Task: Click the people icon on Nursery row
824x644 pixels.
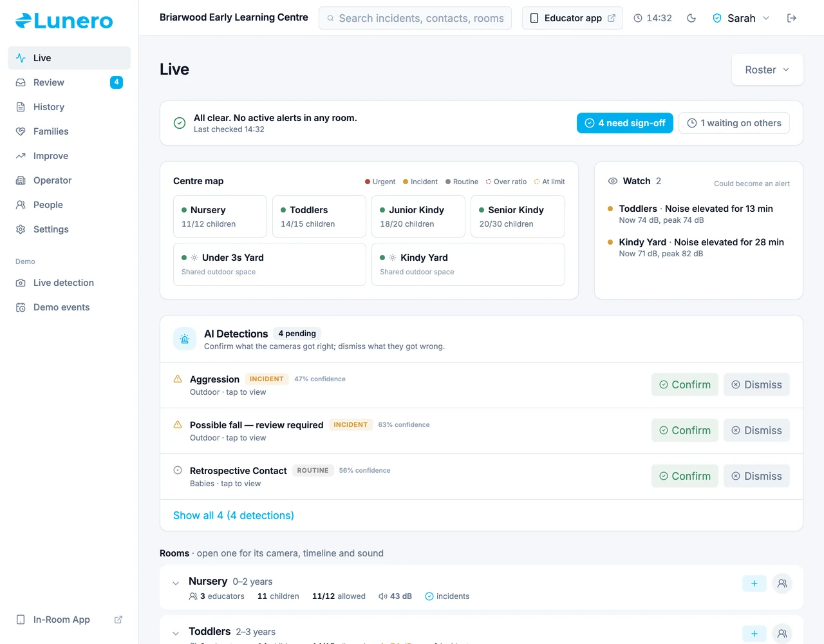Action: (782, 583)
